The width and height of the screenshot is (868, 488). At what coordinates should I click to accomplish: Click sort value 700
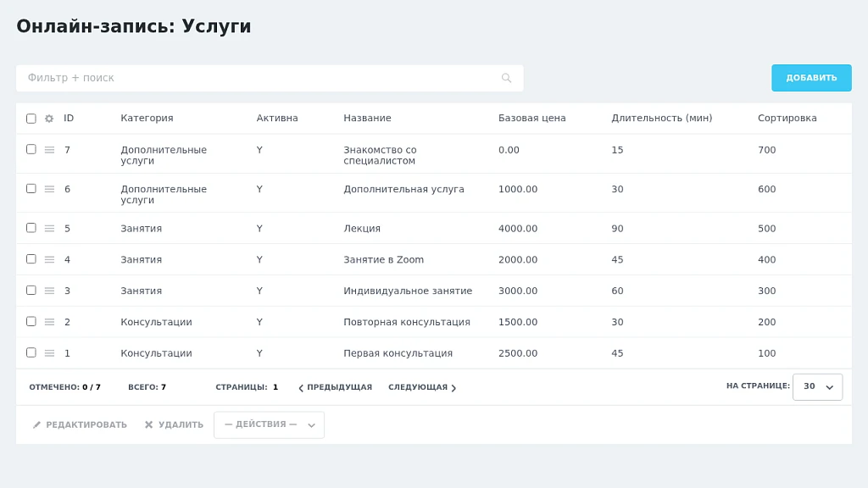[766, 150]
